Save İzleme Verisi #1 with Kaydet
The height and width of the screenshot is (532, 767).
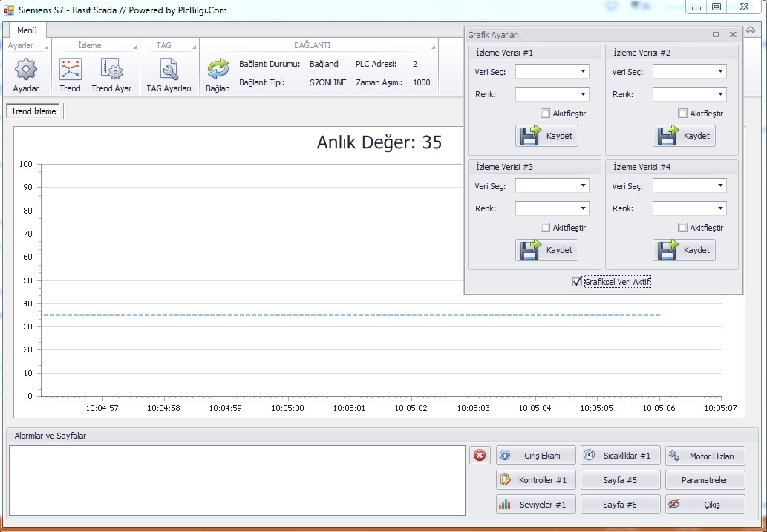point(547,136)
